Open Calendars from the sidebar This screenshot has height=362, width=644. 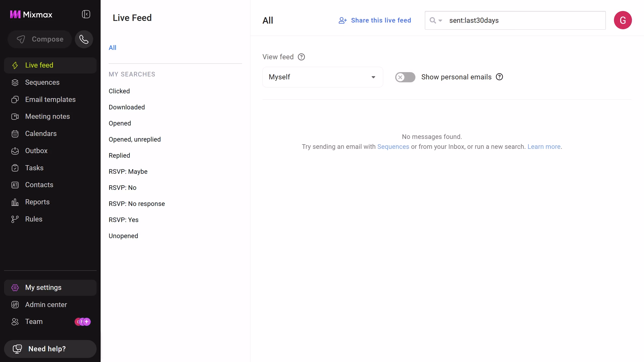coord(50,134)
